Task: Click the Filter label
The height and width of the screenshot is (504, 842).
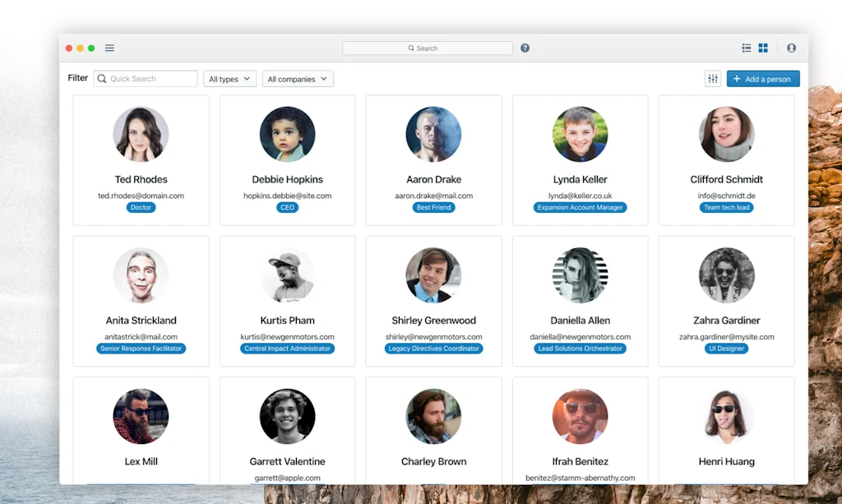Action: point(77,78)
